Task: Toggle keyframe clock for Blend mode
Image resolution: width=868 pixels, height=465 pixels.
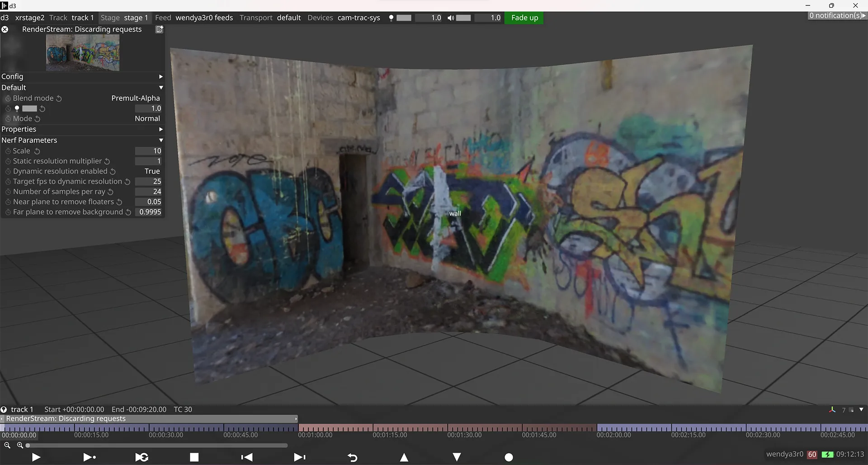Action: [x=8, y=99]
